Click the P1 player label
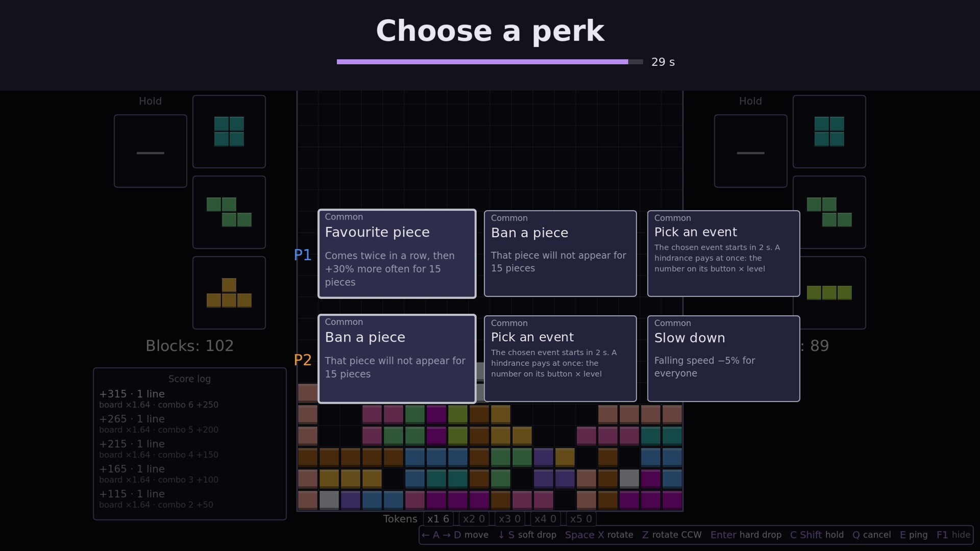The image size is (980, 551). click(x=303, y=255)
